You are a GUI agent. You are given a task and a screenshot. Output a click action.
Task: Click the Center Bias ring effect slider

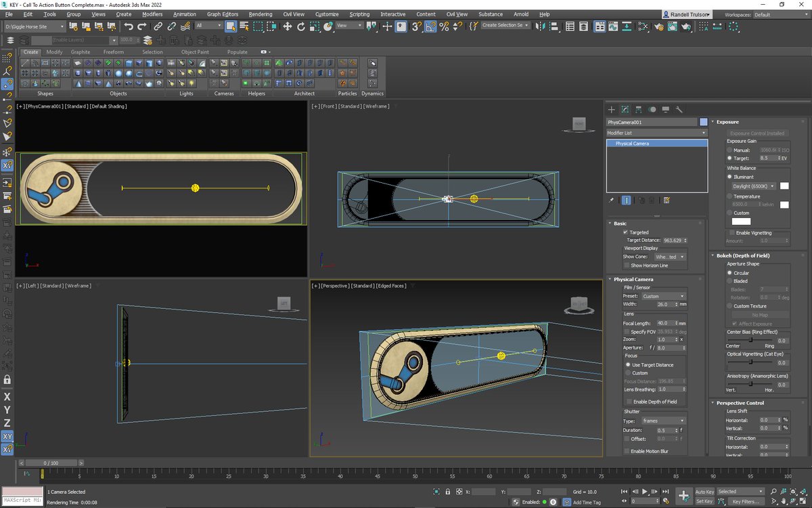coord(750,341)
